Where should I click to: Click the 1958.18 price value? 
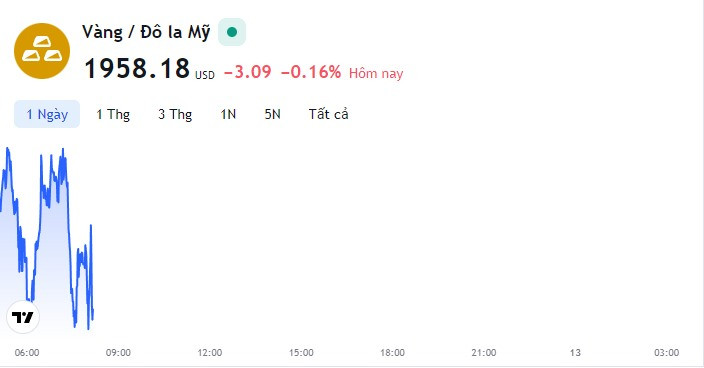tap(137, 68)
